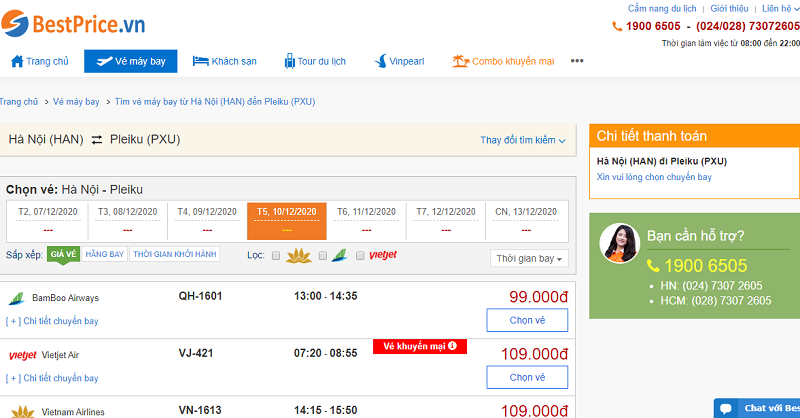Viewport: 800px width, 418px height.
Task: Click Vé máy bay breadcrumb link
Action: tap(76, 102)
